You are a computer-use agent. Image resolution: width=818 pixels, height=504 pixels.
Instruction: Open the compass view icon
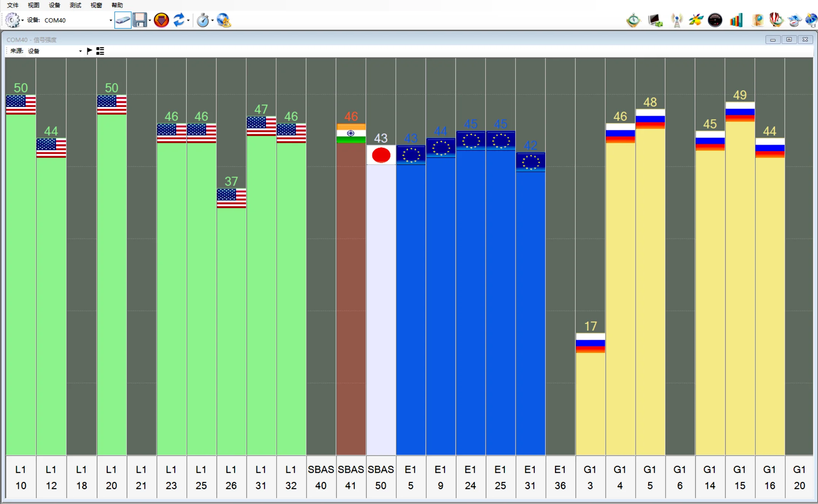coord(633,20)
